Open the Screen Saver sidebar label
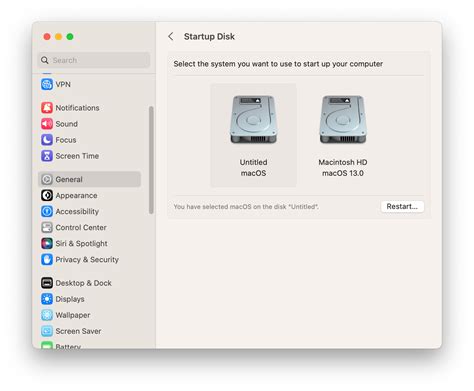Image resolution: width=474 pixels, height=391 pixels. 78,331
